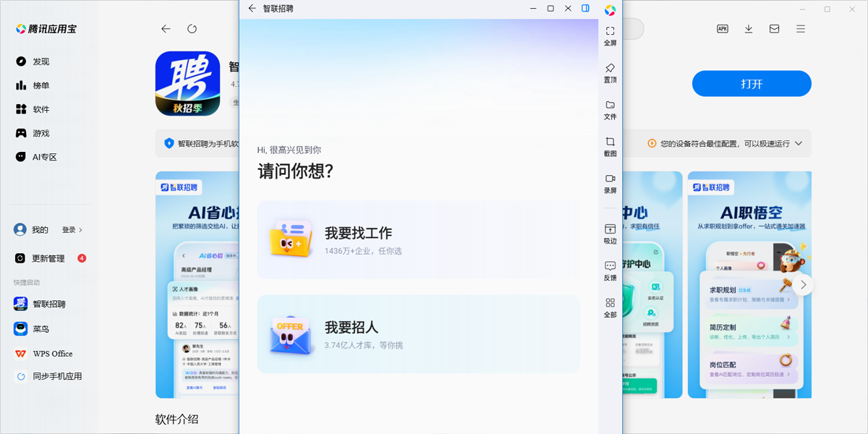Open 文件 file tool
The height and width of the screenshot is (434, 868).
610,110
